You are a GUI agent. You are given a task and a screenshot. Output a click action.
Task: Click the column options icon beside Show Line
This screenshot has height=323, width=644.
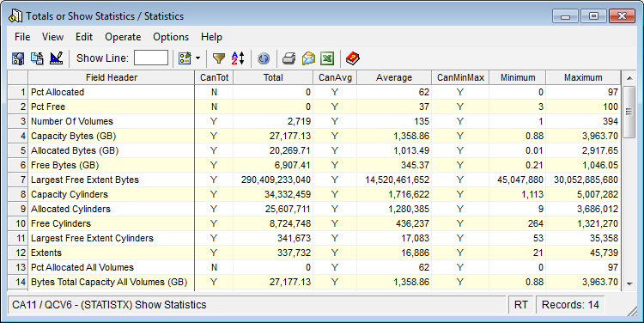185,58
